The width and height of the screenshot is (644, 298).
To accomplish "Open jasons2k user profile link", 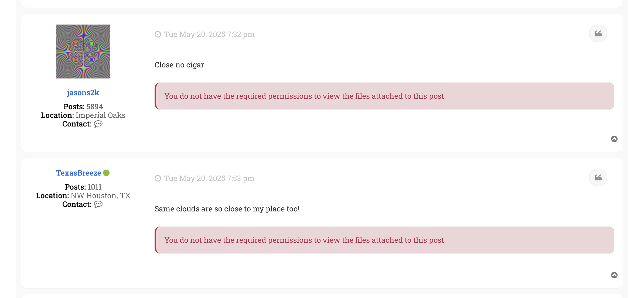I will (x=83, y=93).
